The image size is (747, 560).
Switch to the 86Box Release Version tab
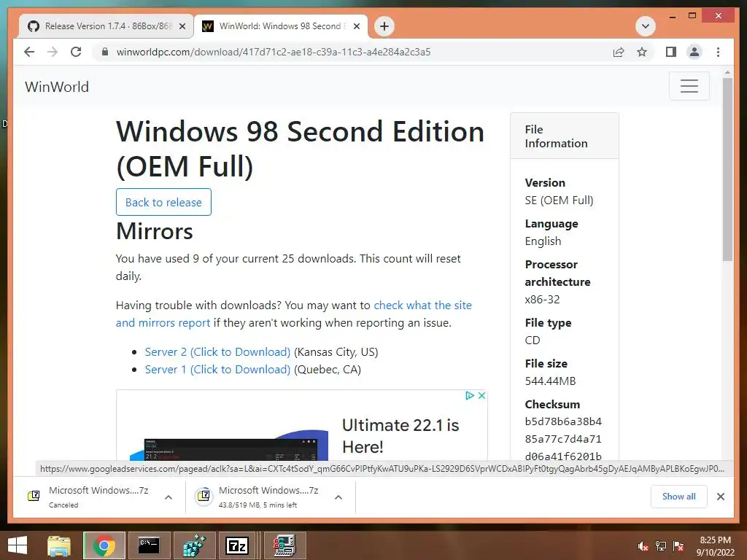[107, 26]
